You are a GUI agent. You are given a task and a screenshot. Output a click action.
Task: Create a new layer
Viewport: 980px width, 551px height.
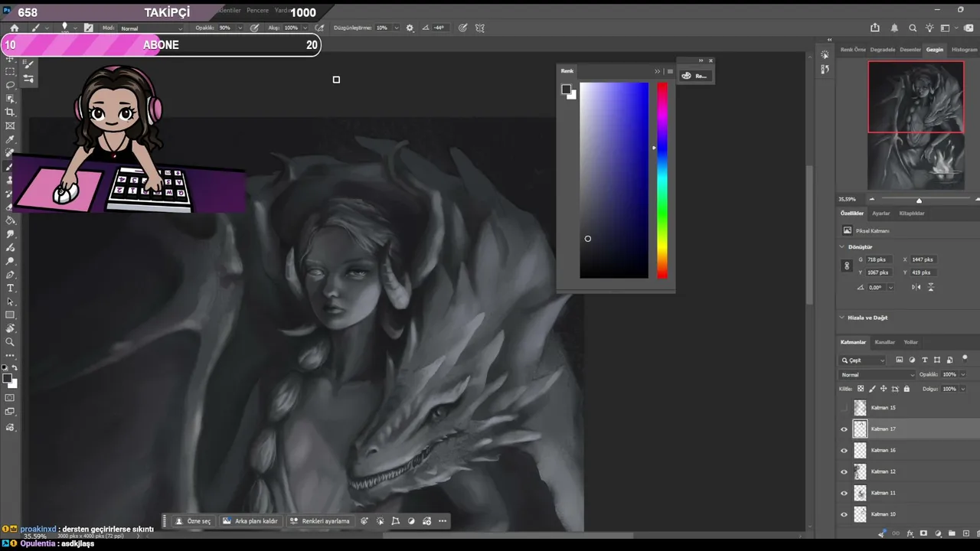(x=965, y=533)
